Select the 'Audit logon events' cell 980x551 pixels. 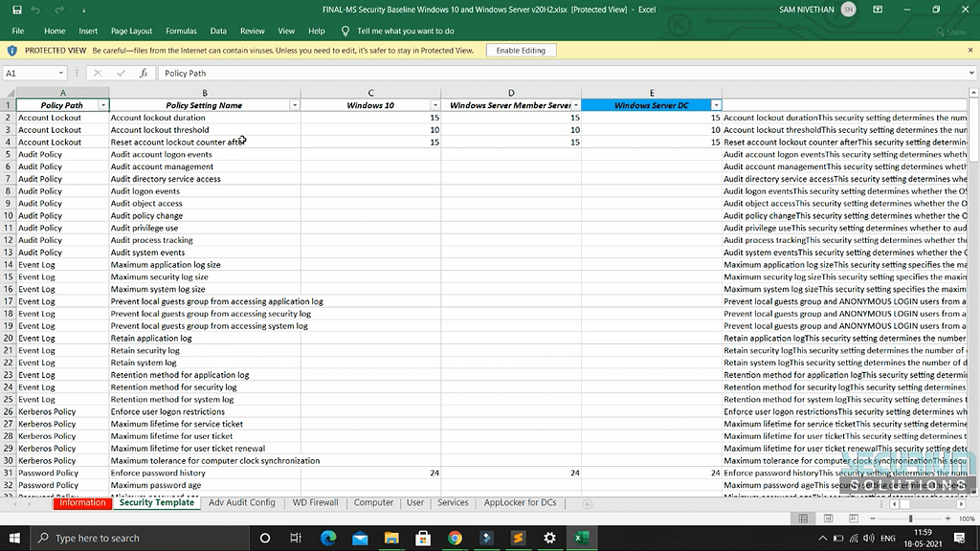click(205, 191)
